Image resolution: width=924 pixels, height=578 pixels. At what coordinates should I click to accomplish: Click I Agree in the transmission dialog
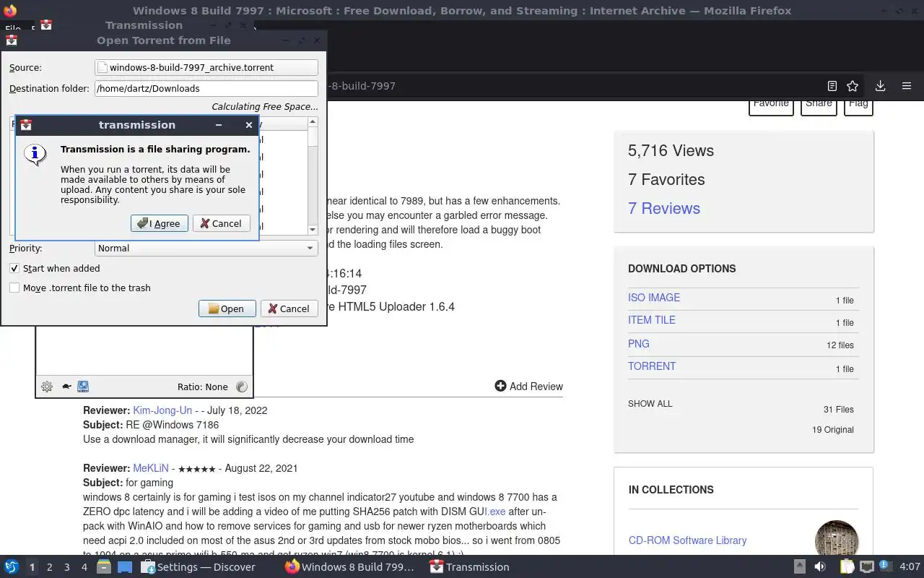(x=160, y=223)
